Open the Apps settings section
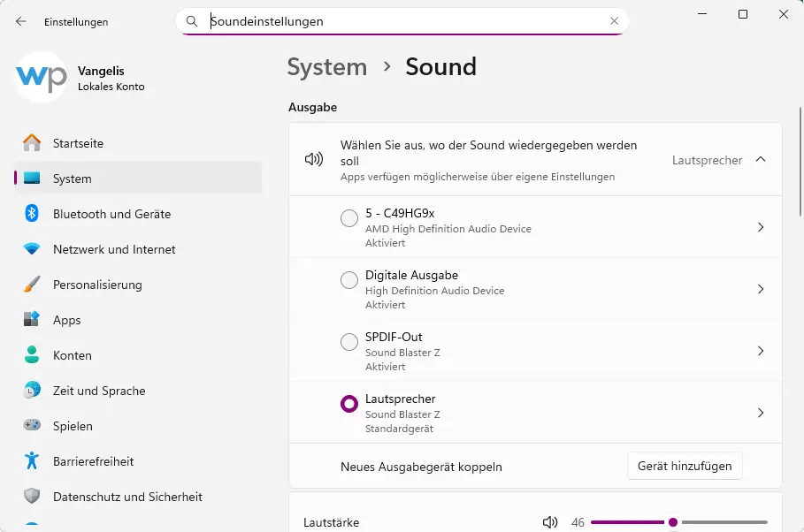Image resolution: width=804 pixels, height=532 pixels. point(66,320)
